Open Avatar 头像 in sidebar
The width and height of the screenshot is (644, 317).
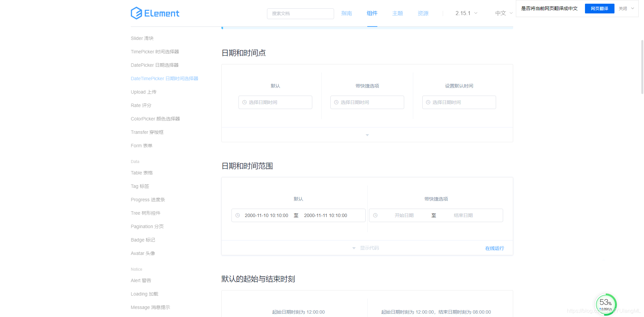point(143,253)
